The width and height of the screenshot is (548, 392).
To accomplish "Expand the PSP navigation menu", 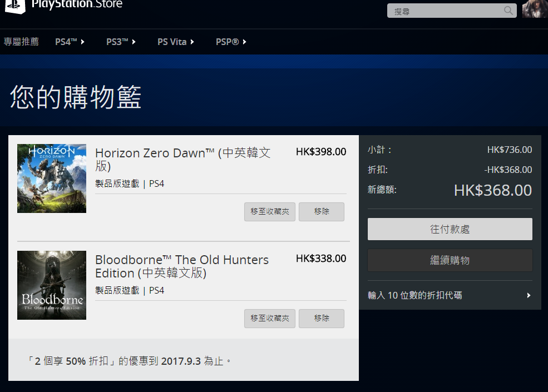I will point(231,42).
